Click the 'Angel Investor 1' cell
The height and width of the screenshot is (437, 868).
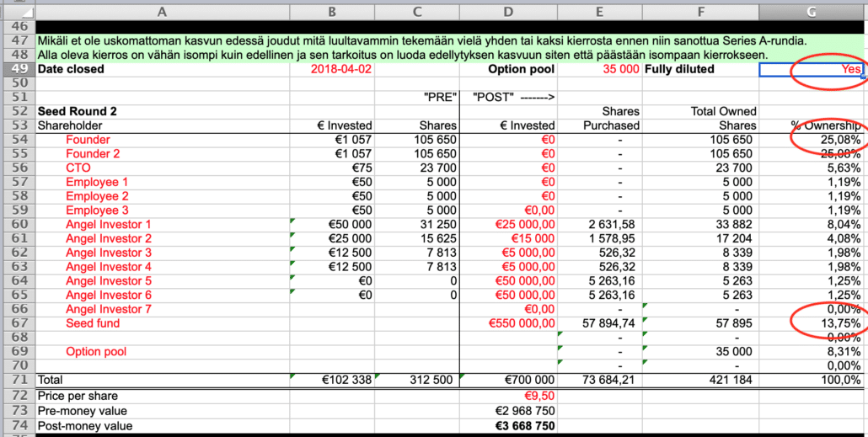click(x=162, y=225)
